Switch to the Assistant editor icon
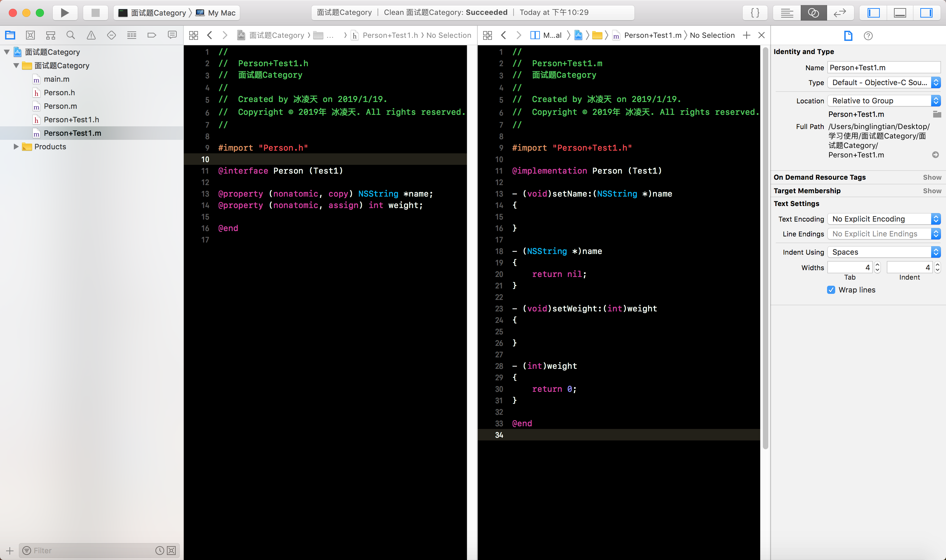This screenshot has width=946, height=560. (x=813, y=13)
